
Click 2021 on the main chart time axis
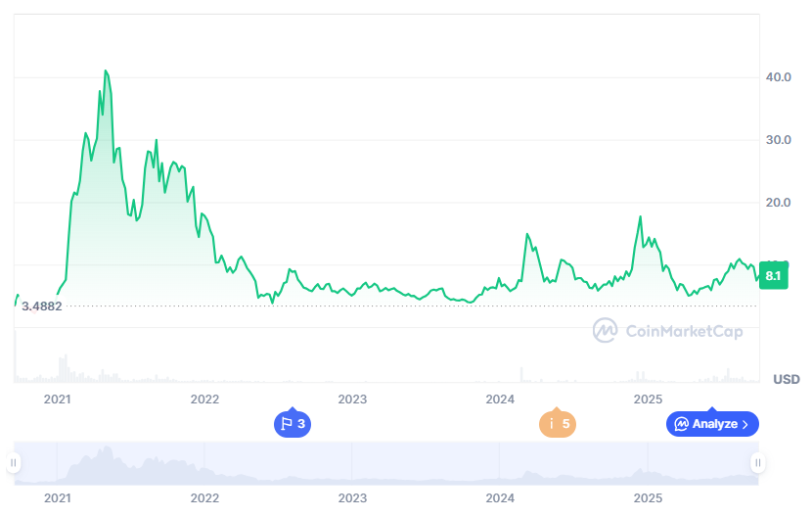(x=58, y=399)
